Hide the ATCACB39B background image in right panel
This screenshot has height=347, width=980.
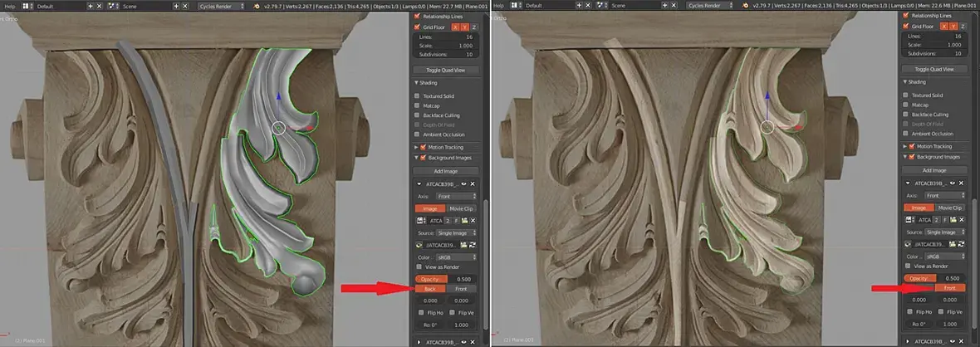click(x=953, y=183)
